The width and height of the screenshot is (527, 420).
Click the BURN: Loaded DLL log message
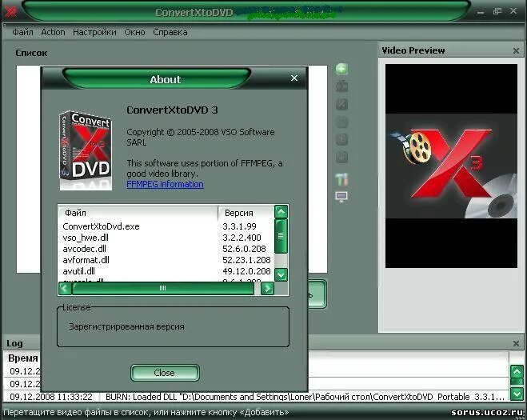[305, 397]
